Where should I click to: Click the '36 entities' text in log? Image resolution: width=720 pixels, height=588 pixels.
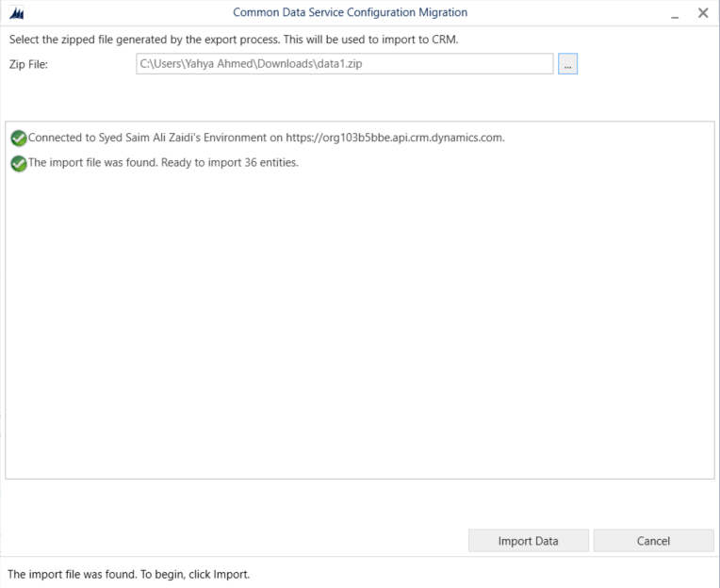coord(267,163)
